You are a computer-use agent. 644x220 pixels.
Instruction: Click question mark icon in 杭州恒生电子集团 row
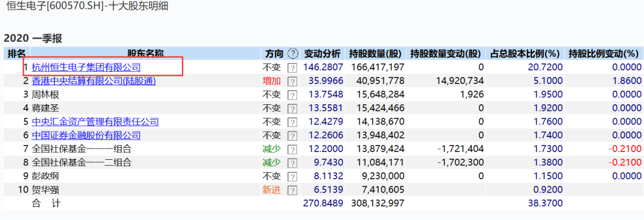tap(292, 67)
